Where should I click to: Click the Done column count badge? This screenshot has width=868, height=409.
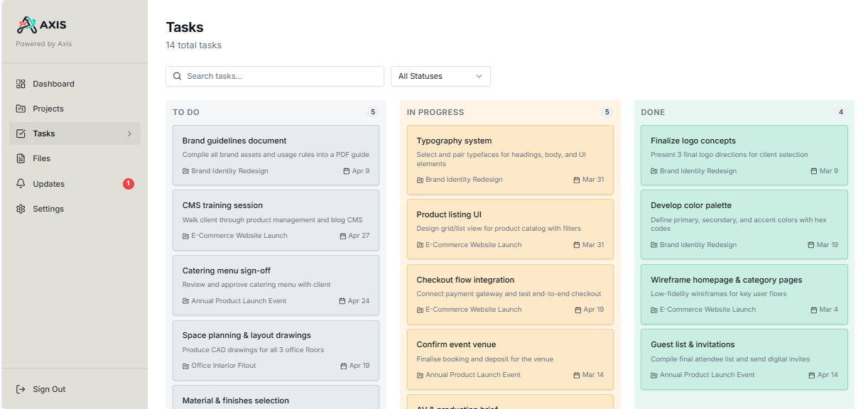(x=841, y=112)
